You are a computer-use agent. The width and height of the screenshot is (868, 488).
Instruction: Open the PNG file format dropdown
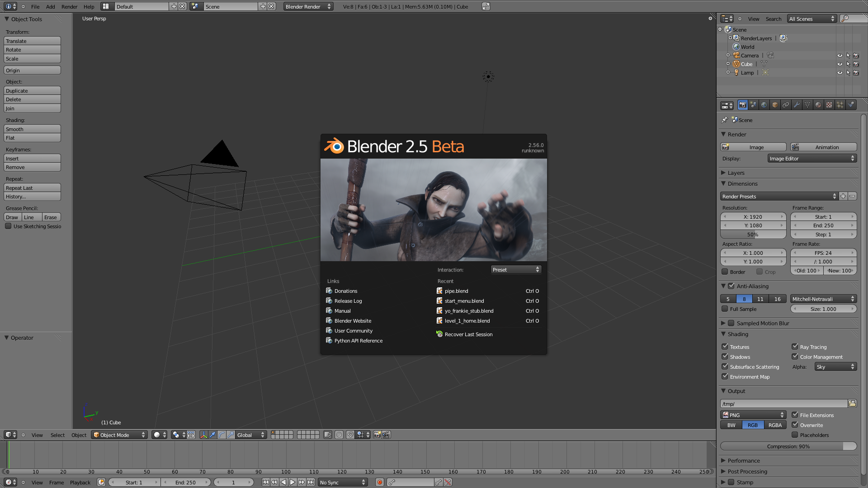[x=753, y=415]
